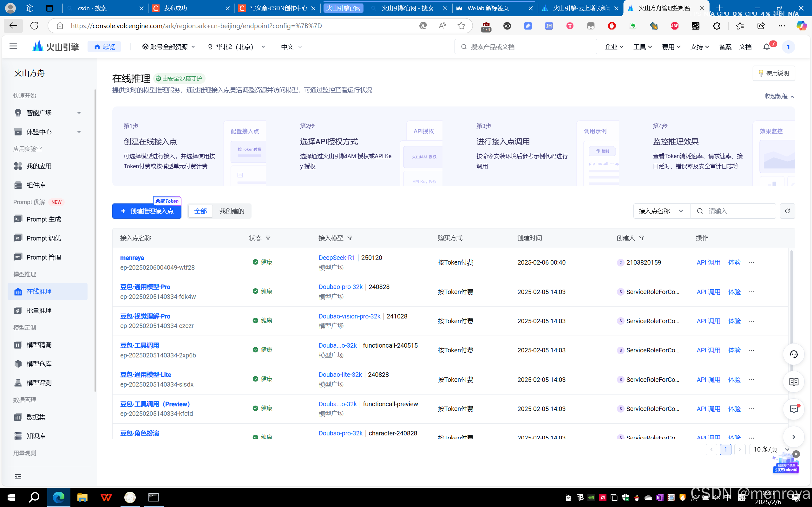The height and width of the screenshot is (507, 812).
Task: Open the documentation book floating icon
Action: (x=794, y=382)
